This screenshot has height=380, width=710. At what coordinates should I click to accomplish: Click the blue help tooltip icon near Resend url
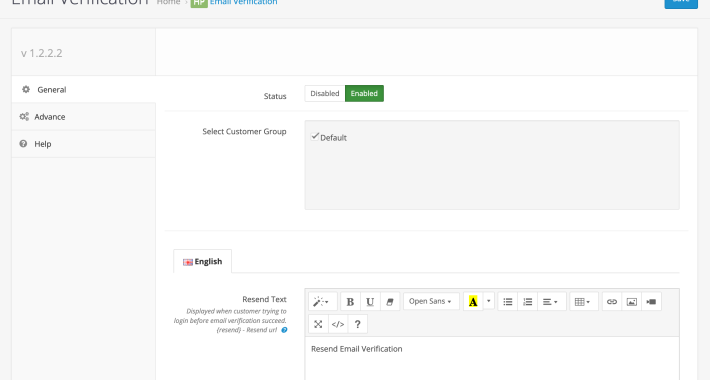click(284, 330)
